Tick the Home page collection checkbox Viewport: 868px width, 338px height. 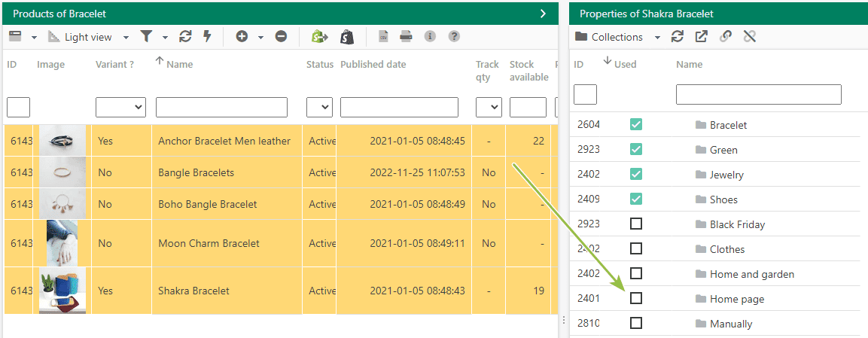[636, 298]
